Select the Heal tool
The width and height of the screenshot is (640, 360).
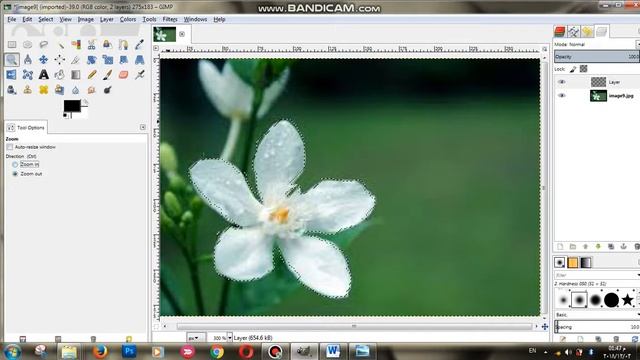[x=43, y=90]
